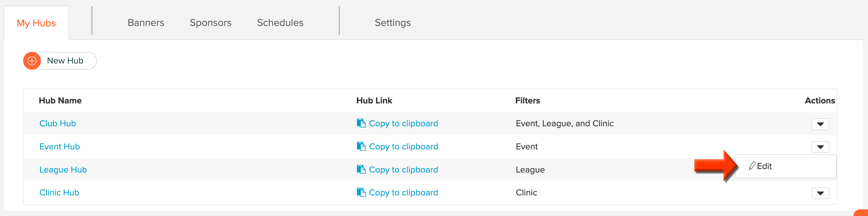Click clipboard icon in Event Hub row
The image size is (868, 216).
[x=361, y=147]
